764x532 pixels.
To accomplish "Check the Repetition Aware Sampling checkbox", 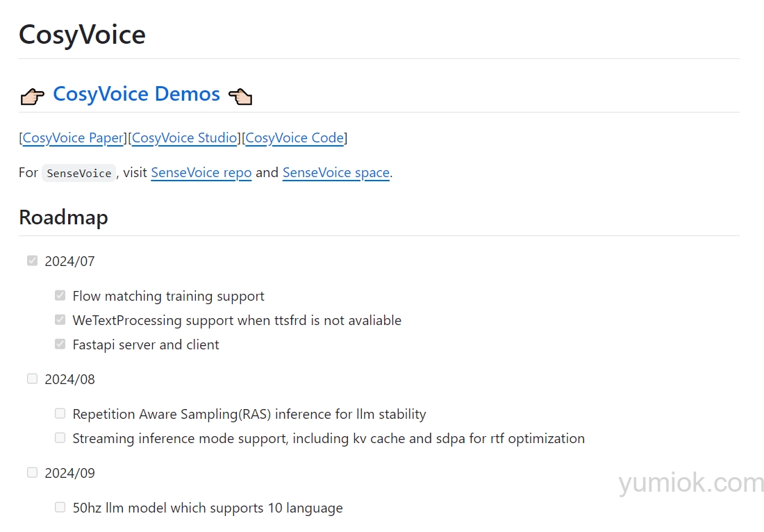I will (60, 414).
